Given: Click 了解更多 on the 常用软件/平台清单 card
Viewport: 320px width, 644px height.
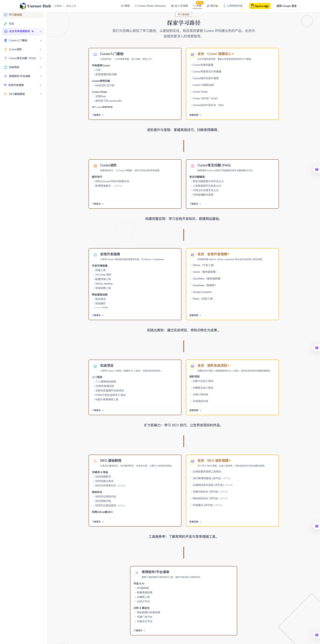Looking at the screenshot, I should (139, 631).
